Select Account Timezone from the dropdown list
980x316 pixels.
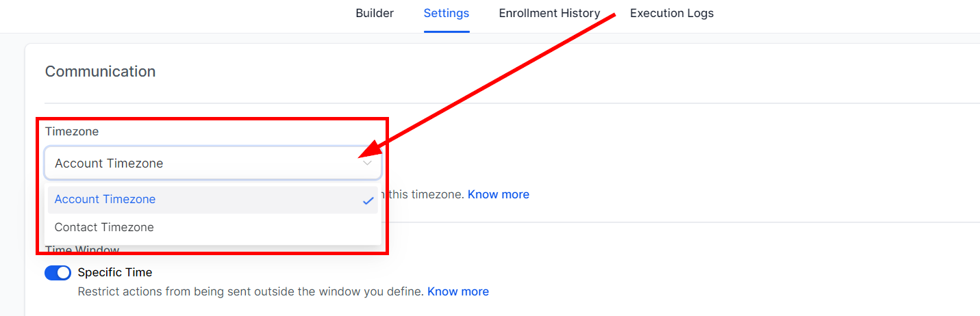pos(105,200)
